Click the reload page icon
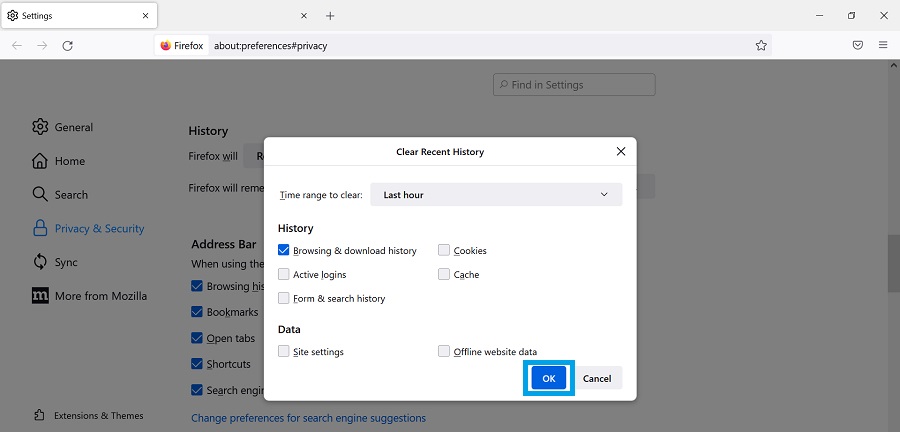 click(x=68, y=45)
